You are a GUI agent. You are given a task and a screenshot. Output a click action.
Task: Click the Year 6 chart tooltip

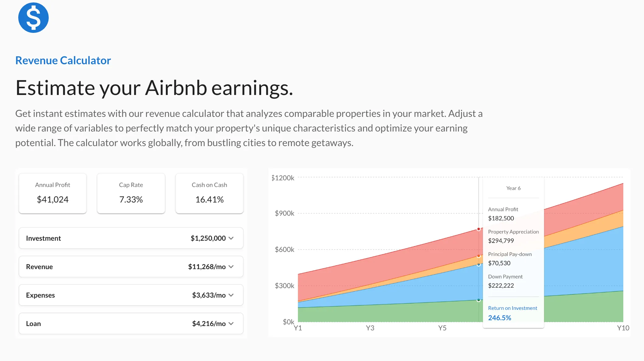pos(513,188)
